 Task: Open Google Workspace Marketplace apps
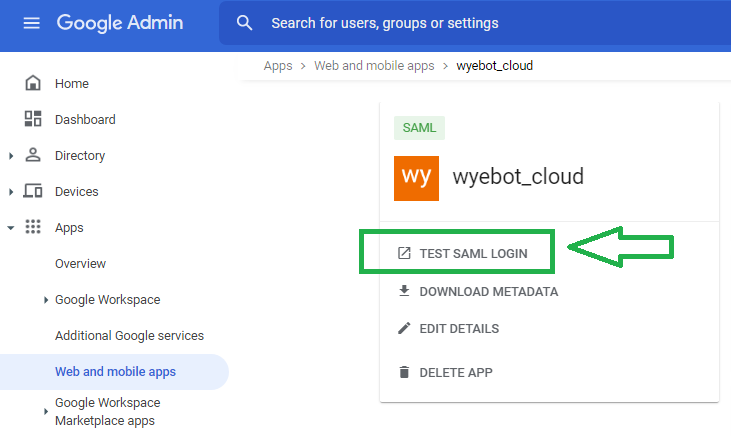tap(108, 411)
